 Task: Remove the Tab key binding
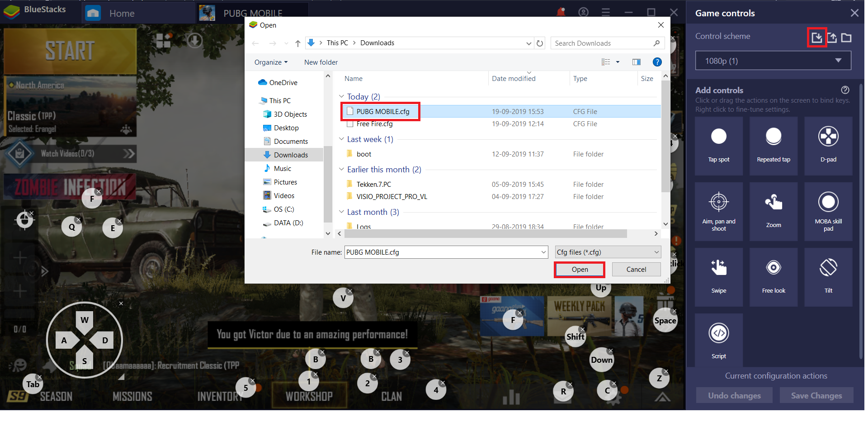click(39, 377)
